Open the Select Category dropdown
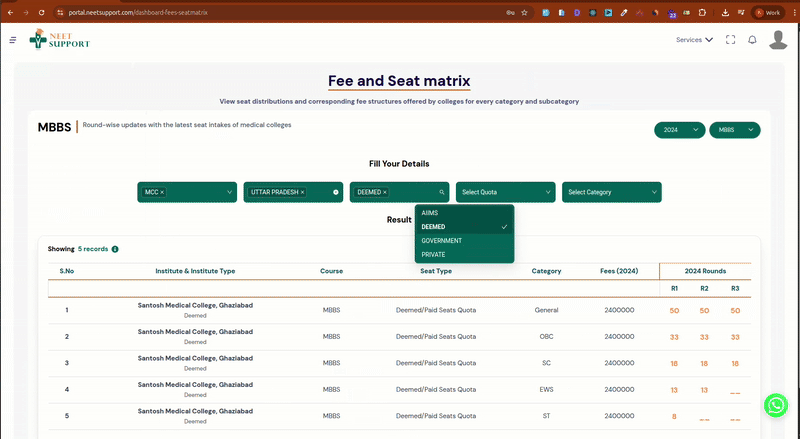This screenshot has width=800, height=439. [x=610, y=192]
